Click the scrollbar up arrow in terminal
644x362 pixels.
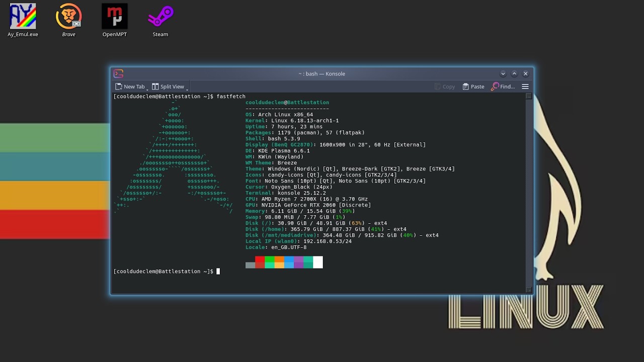pyautogui.click(x=528, y=96)
